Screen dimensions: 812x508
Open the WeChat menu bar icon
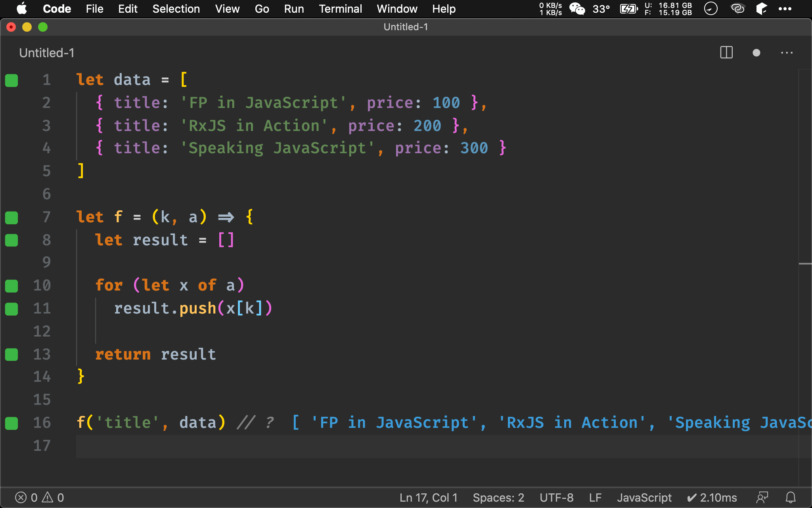[577, 9]
